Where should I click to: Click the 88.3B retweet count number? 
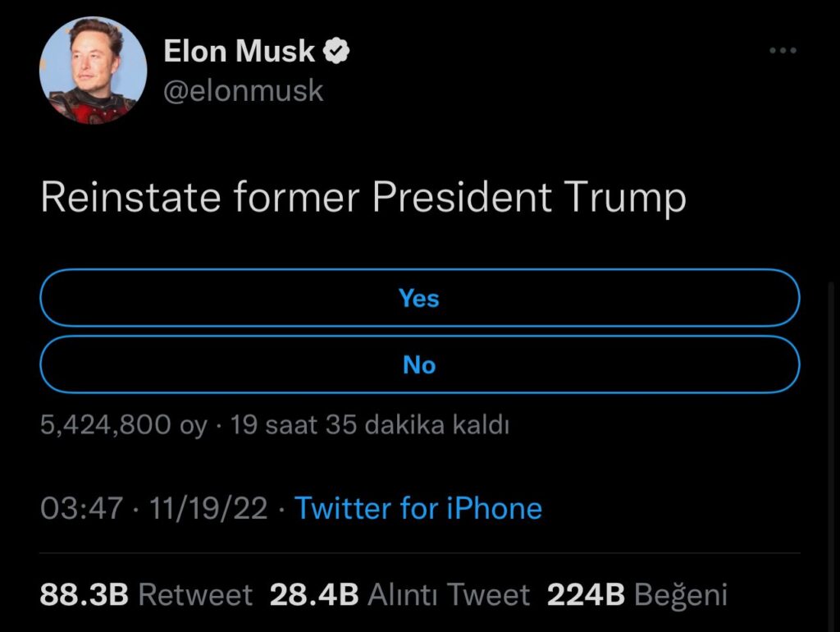[x=84, y=594]
